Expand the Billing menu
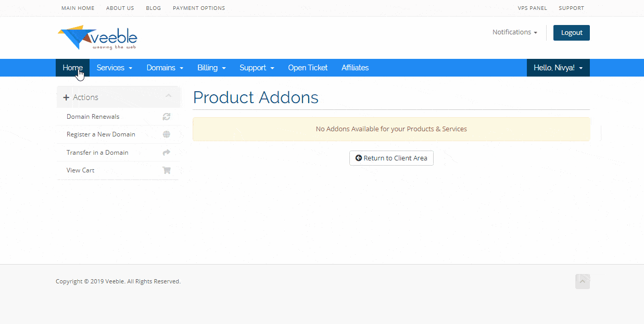 point(211,68)
